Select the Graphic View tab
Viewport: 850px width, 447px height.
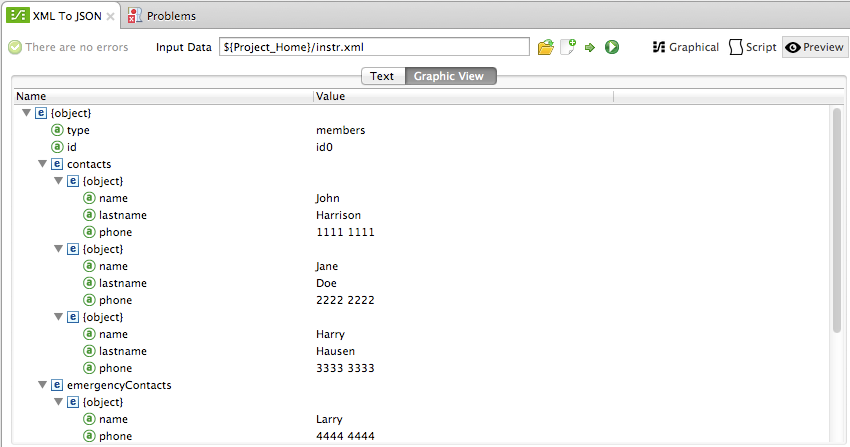449,76
